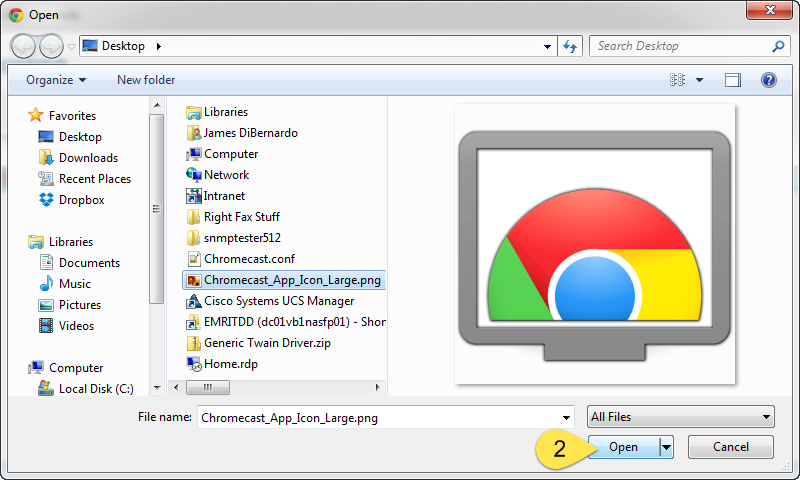Open the view options dropdown arrow
800x480 pixels.
[x=699, y=80]
